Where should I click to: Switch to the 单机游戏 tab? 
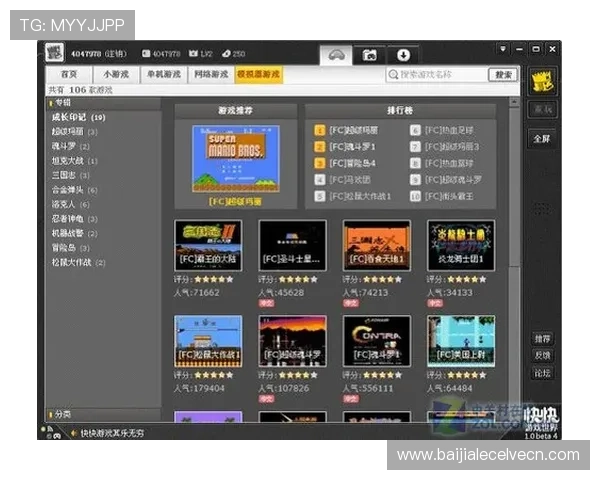coord(164,74)
